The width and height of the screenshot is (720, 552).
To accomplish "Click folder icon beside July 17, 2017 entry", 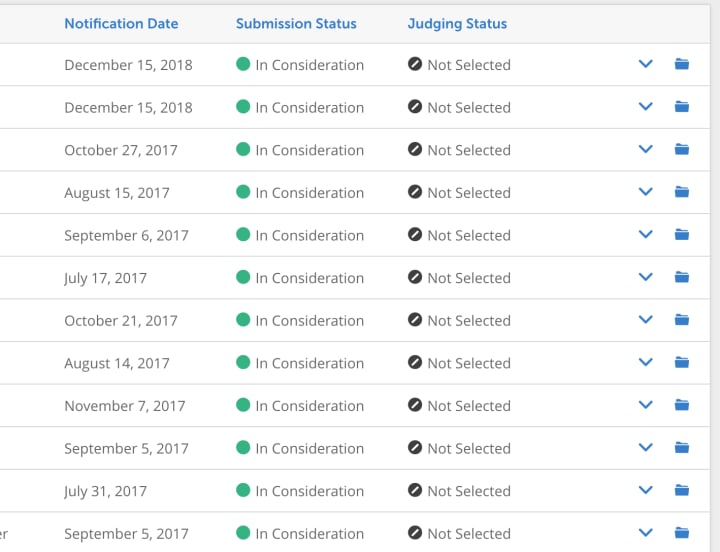I will [x=682, y=278].
